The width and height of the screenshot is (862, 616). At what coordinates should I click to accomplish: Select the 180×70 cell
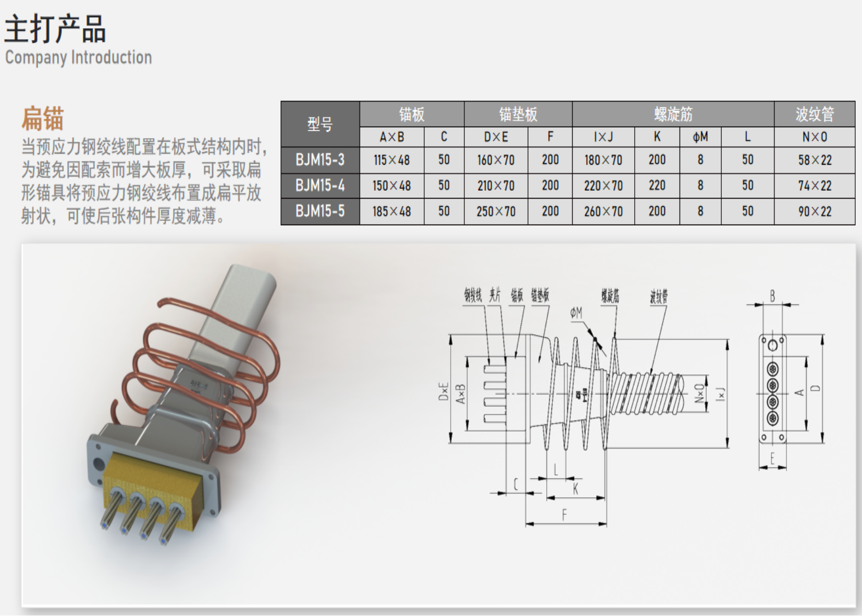click(603, 160)
